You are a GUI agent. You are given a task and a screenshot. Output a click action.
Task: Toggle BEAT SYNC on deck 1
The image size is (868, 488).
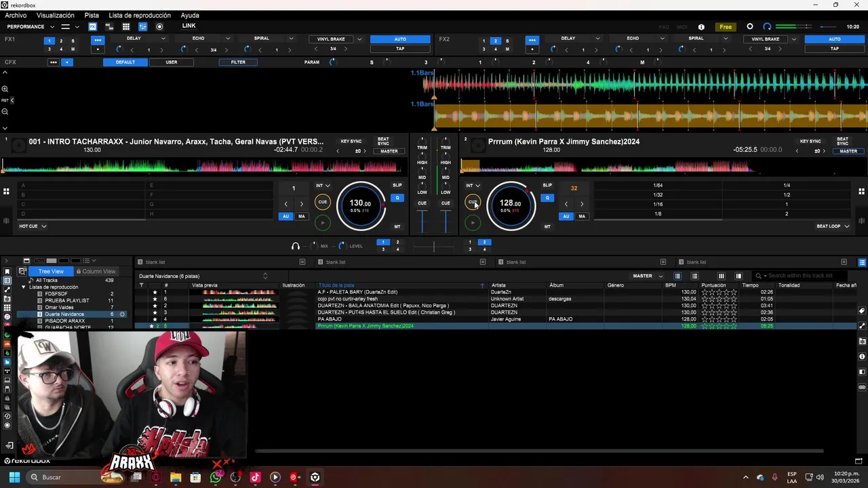[383, 142]
